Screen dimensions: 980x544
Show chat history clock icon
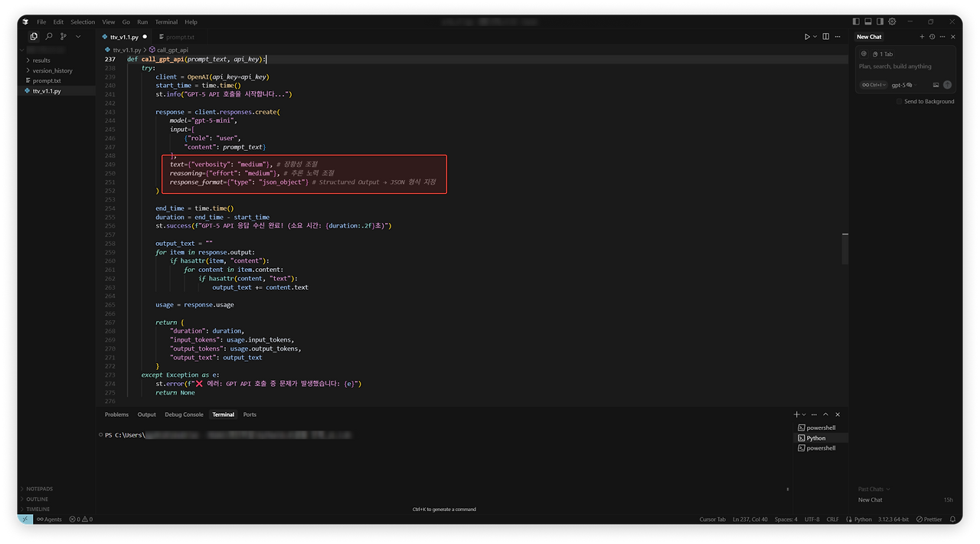tap(932, 37)
